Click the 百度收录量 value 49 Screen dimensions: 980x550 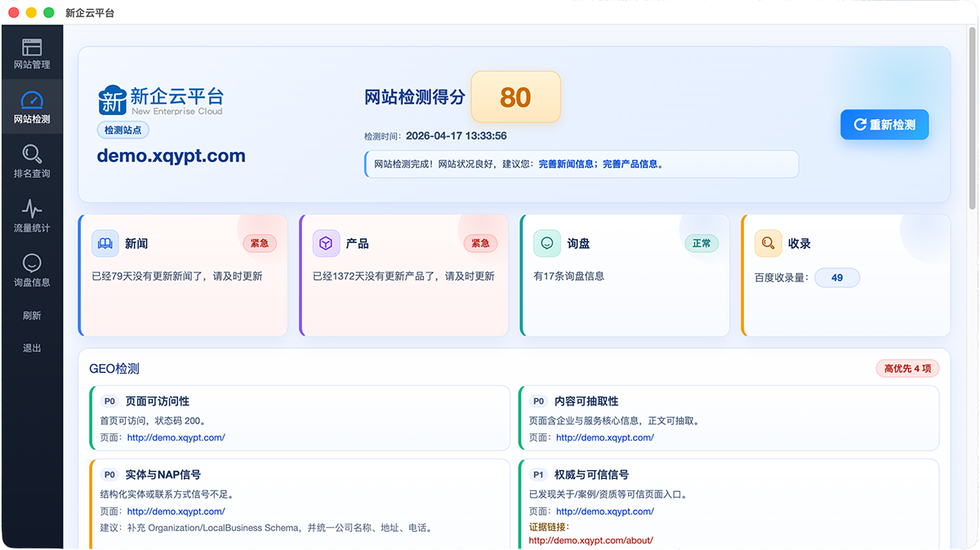[x=837, y=277]
